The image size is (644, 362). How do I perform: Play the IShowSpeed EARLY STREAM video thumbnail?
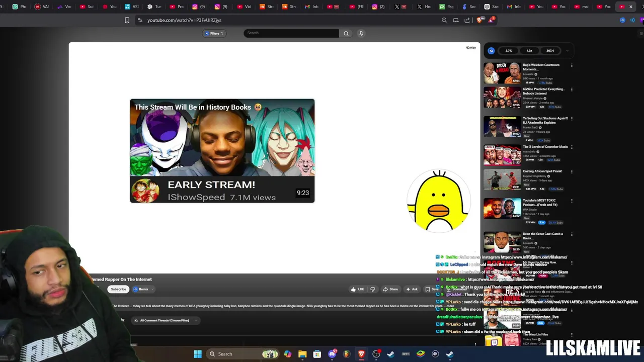point(222,151)
